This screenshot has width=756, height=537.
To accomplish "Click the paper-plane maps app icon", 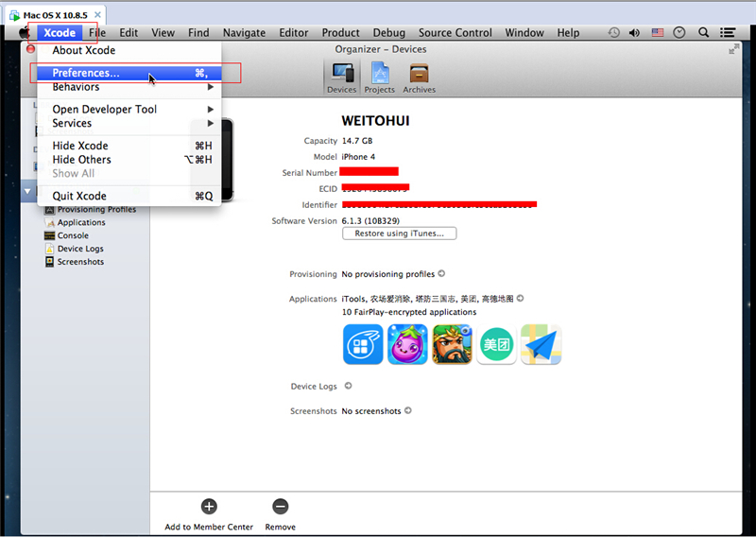I will click(x=541, y=344).
